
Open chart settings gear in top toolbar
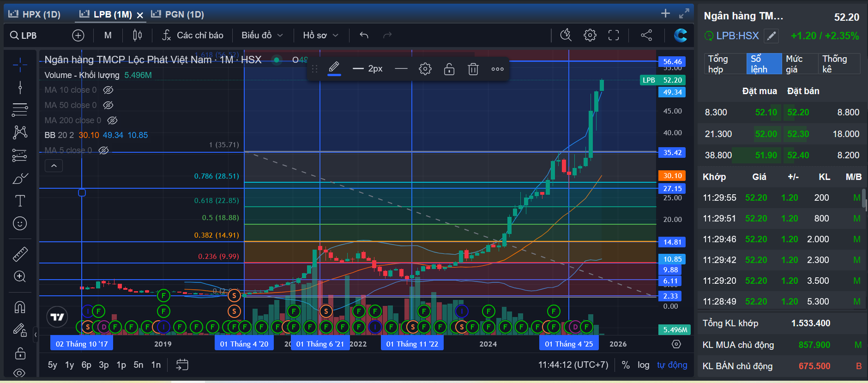[x=590, y=36]
